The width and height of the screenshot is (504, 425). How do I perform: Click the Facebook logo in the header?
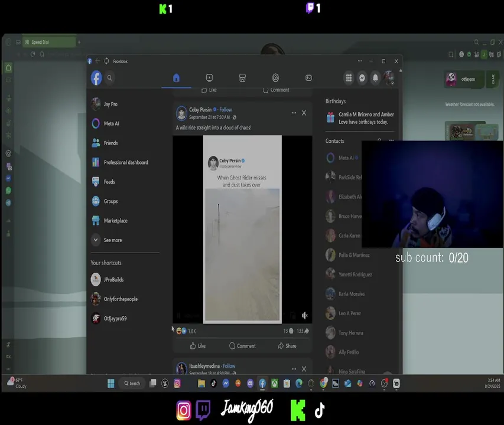pyautogui.click(x=96, y=78)
